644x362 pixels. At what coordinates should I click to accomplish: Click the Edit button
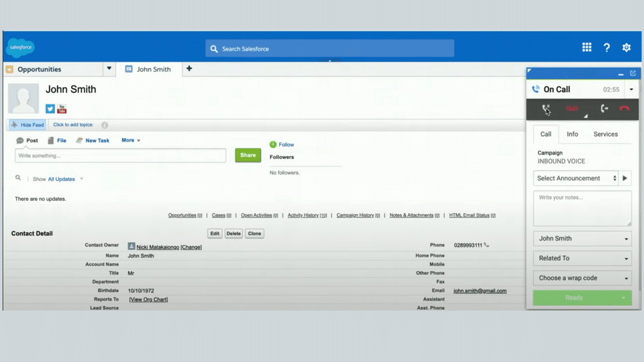(215, 234)
